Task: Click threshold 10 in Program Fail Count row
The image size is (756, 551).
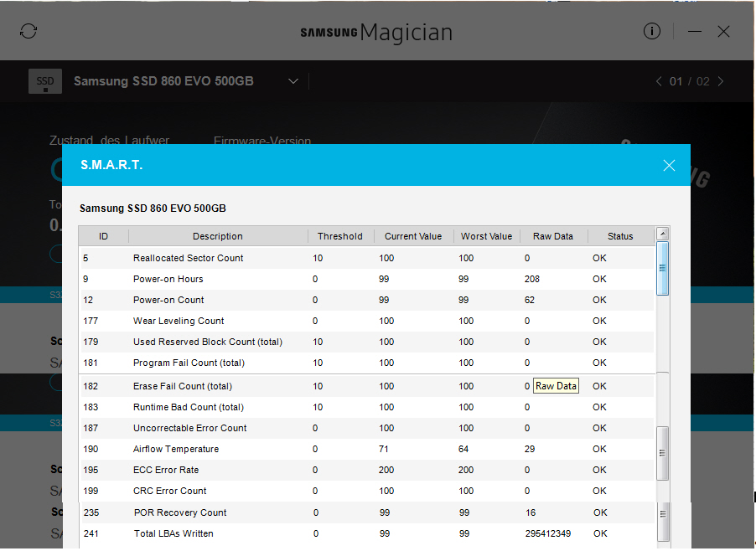Action: coord(318,363)
